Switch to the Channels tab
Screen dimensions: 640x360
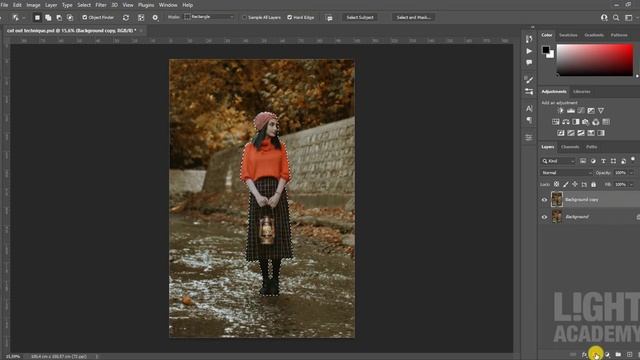click(x=570, y=147)
